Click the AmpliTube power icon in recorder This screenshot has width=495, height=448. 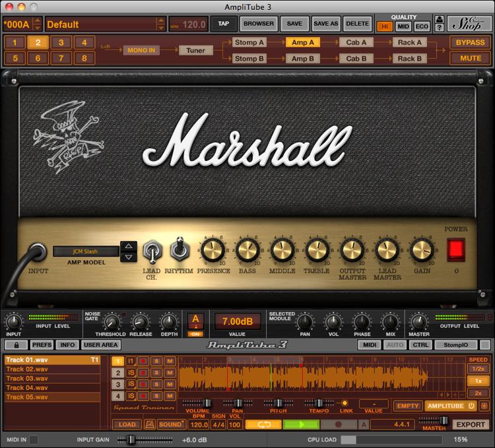(471, 406)
